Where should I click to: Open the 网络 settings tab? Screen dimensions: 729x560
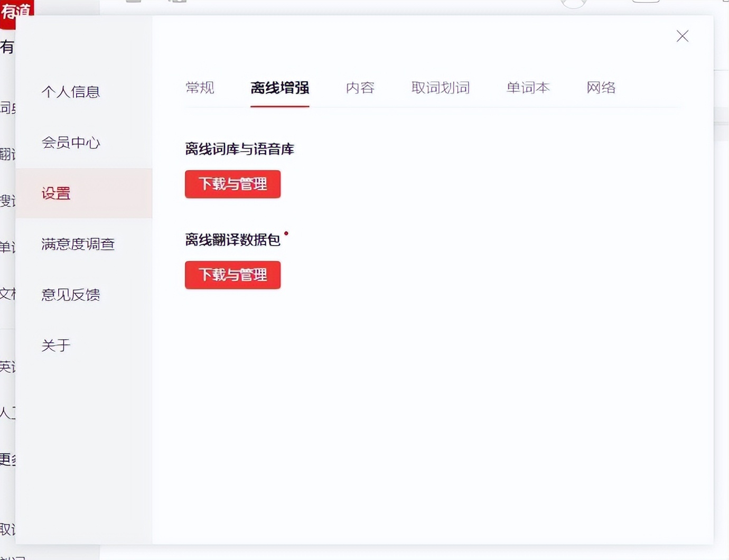point(600,88)
